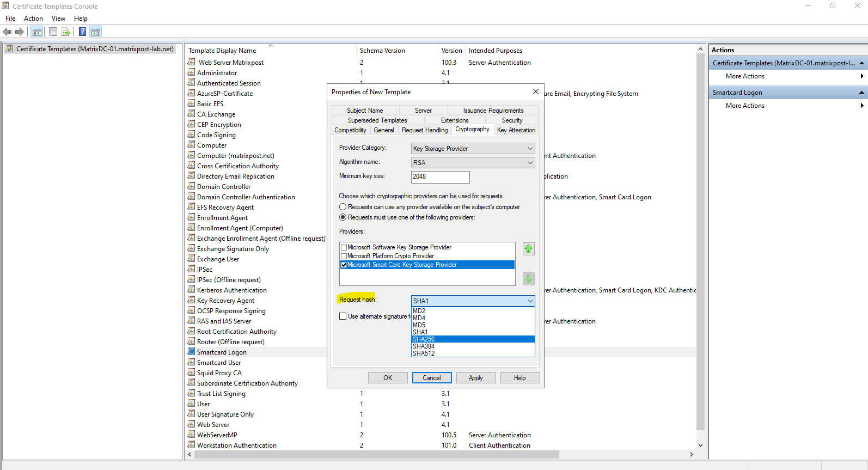Viewport: 868px width, 470px height.
Task: Switch to the Security tab
Action: (512, 120)
